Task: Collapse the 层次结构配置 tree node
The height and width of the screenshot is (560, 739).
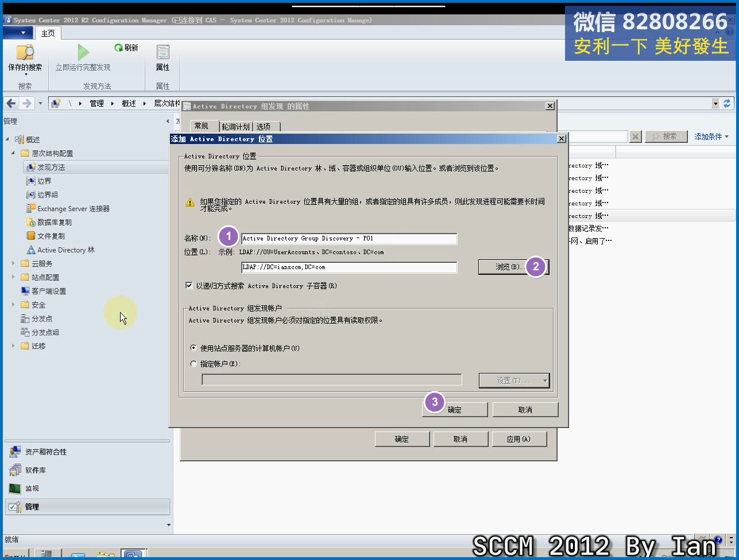Action: [13, 153]
